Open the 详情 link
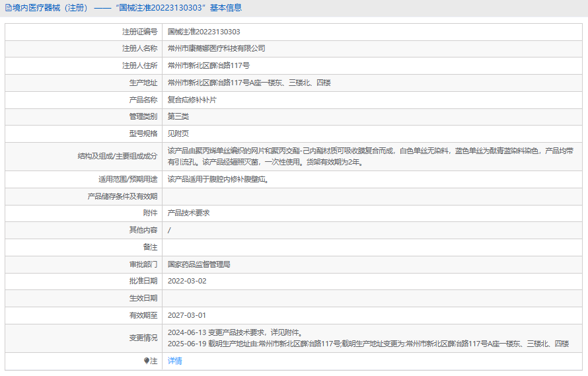This screenshot has width=588, height=376. coord(175,361)
